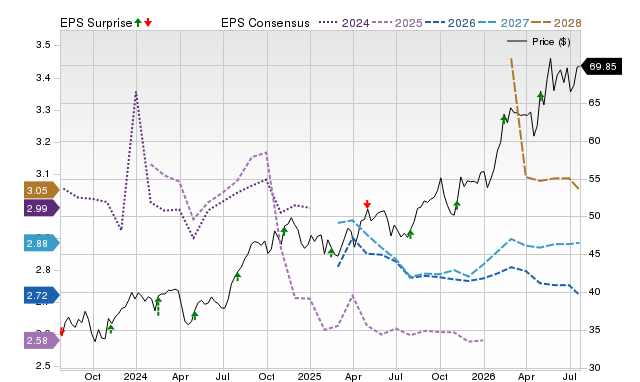Select the 2024 EPS consensus legend entry
Image resolution: width=640 pixels, height=382 pixels.
point(344,23)
